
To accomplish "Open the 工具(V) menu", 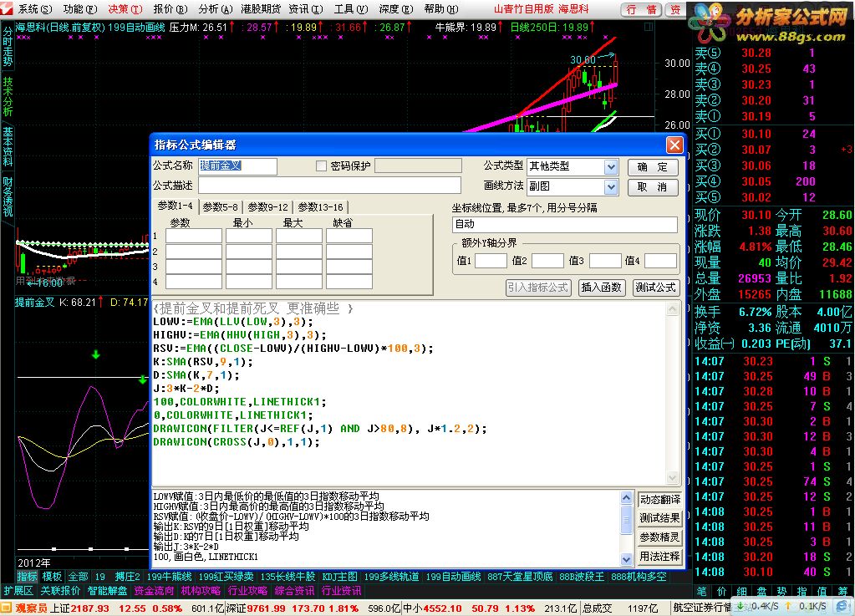I will [x=351, y=8].
